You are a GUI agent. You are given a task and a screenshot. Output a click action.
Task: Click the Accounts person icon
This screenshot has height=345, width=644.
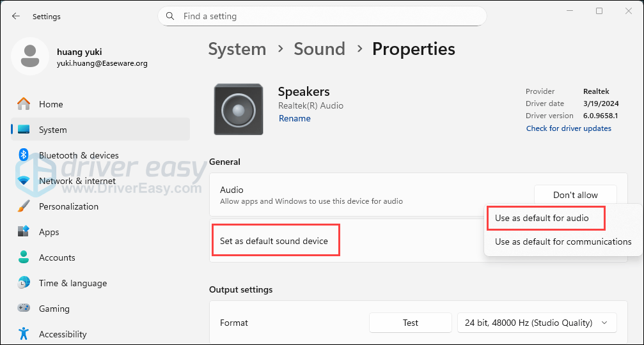[x=24, y=257]
